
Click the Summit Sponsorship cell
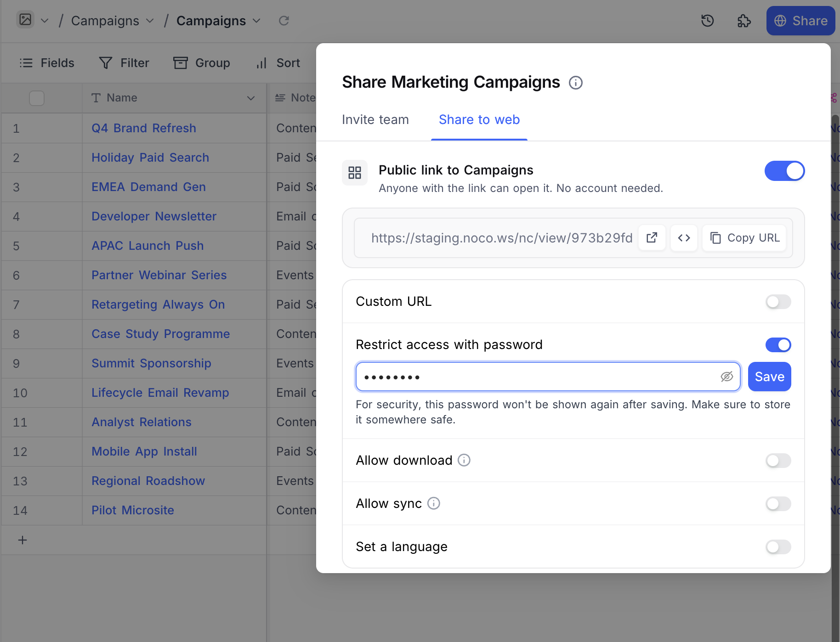[175, 363]
